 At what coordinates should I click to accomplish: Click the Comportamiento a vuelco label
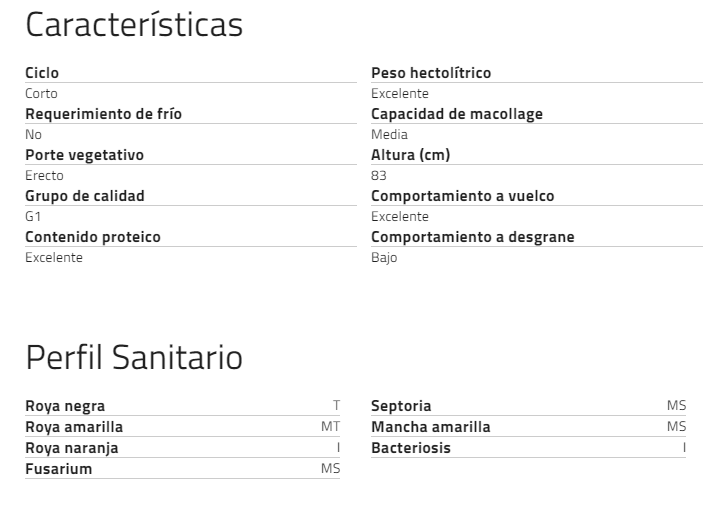[463, 196]
